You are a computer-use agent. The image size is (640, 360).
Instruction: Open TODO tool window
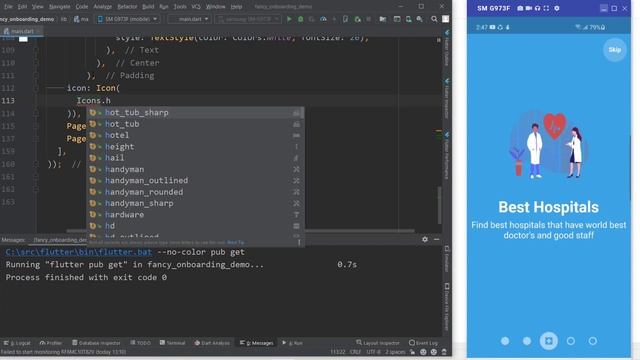pyautogui.click(x=141, y=343)
